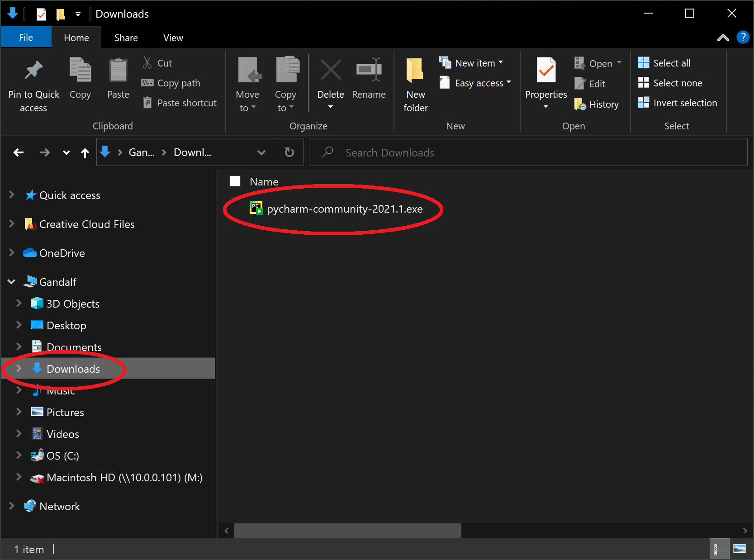Screen dimensions: 754x560
Task: Open Quick Access Toolbar customize dropdown
Action: pos(78,14)
